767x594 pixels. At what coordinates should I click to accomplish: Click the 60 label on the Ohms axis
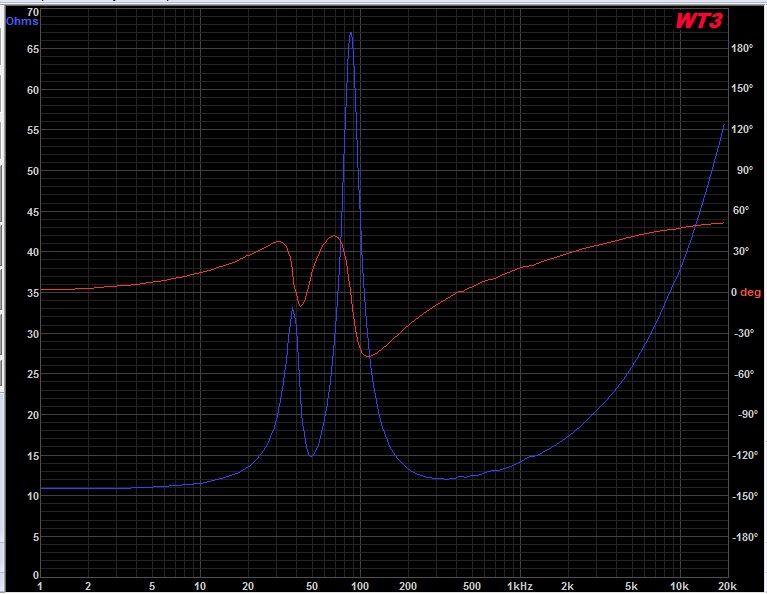point(33,90)
